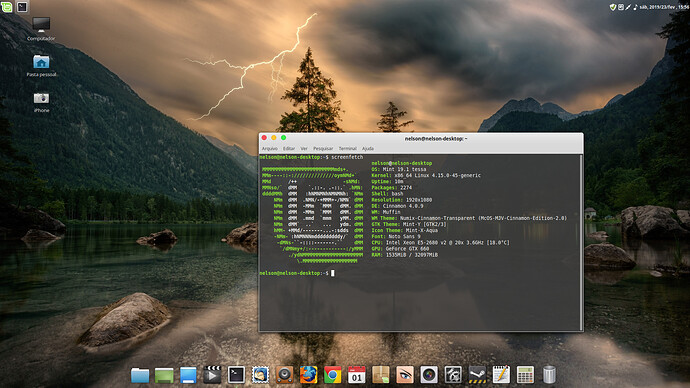Open the blue folder icon in the dock
This screenshot has height=388, width=690.
point(140,375)
